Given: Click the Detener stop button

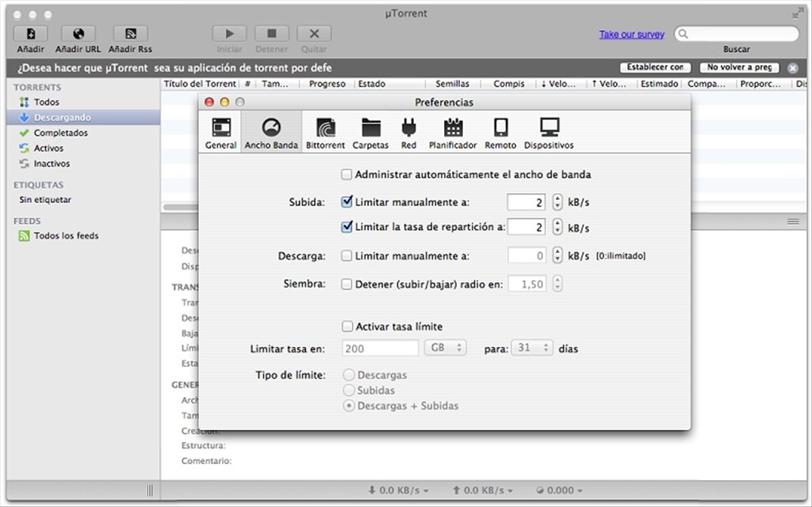Looking at the screenshot, I should click(271, 33).
